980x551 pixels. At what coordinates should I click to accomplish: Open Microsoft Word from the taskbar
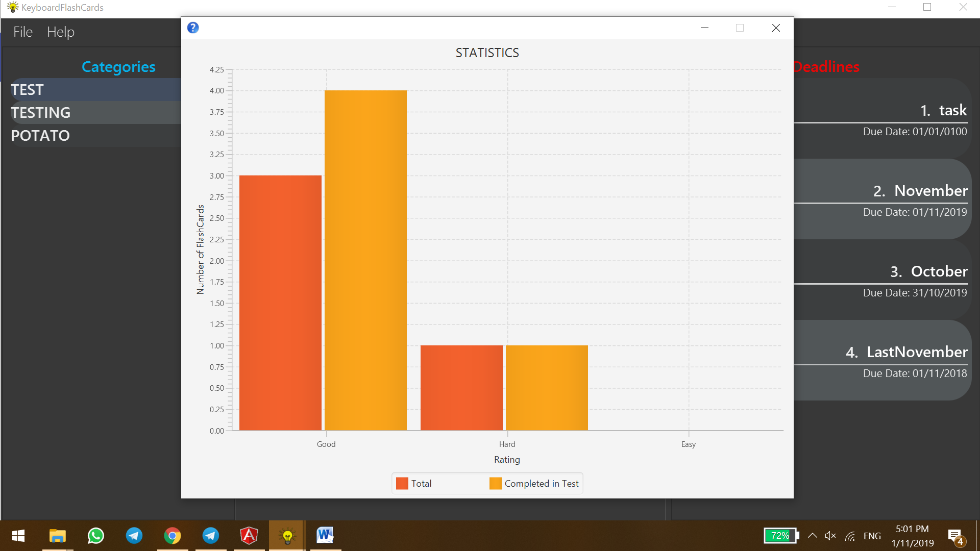tap(325, 536)
